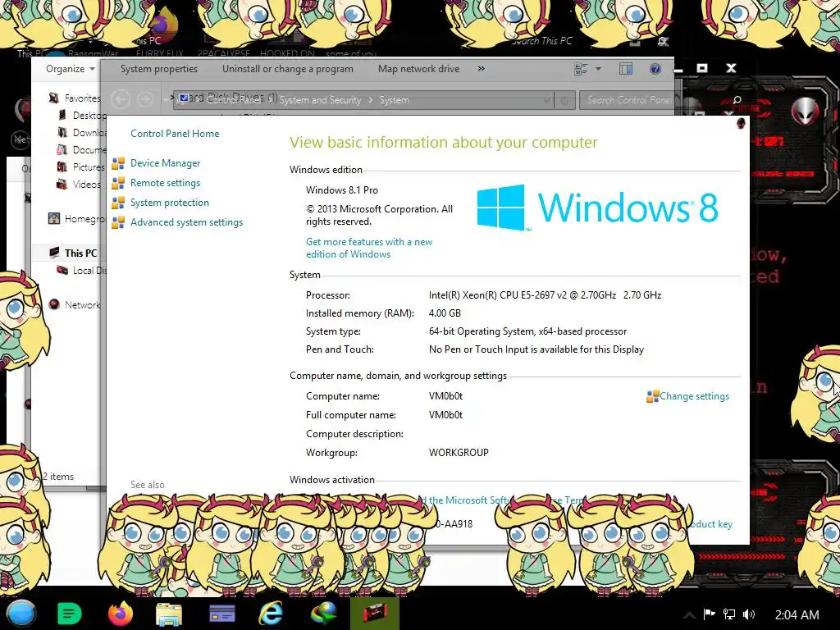Click the network tray icon

point(729,614)
